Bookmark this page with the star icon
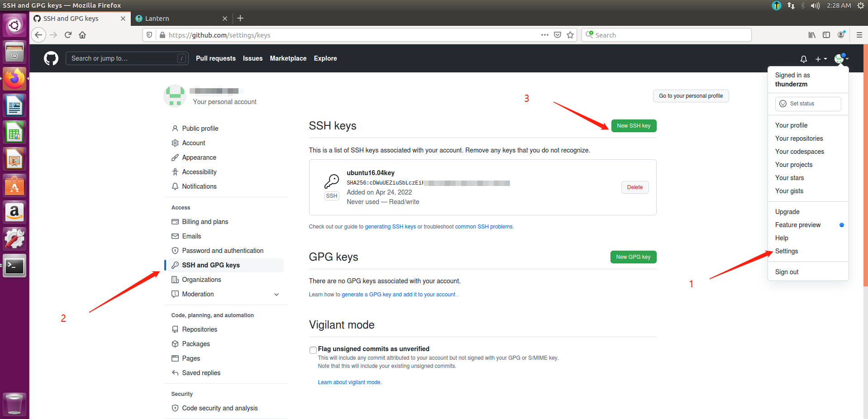 (570, 35)
